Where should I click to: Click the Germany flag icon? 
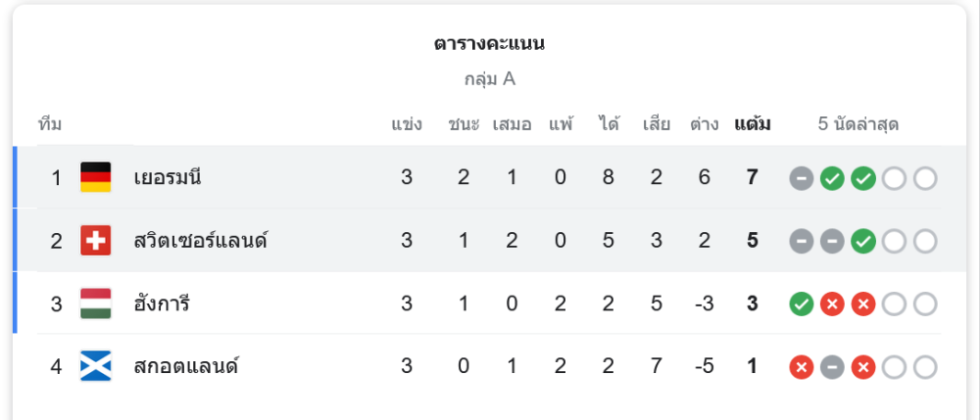click(96, 177)
